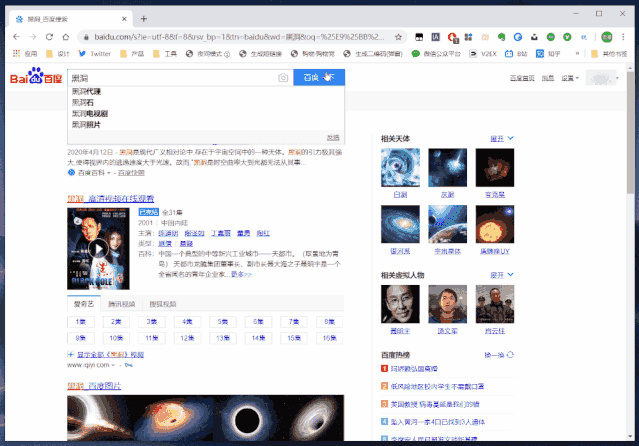Click the 百度首页 link

click(x=522, y=78)
